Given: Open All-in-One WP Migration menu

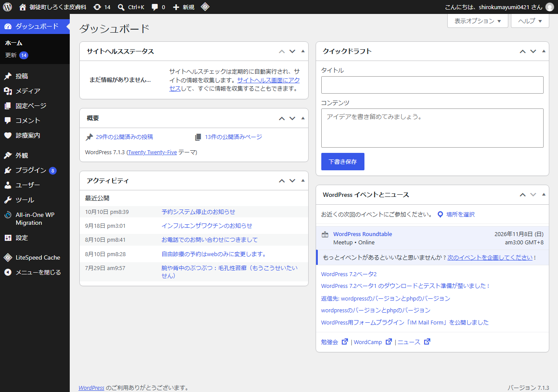Looking at the screenshot, I should click(x=35, y=219).
